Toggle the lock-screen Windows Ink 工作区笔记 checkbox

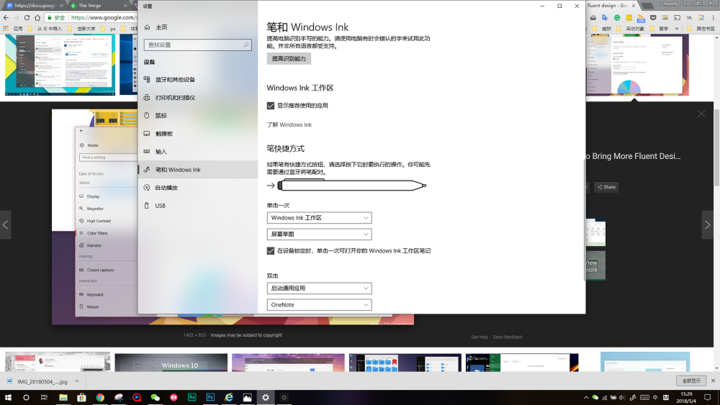click(270, 251)
